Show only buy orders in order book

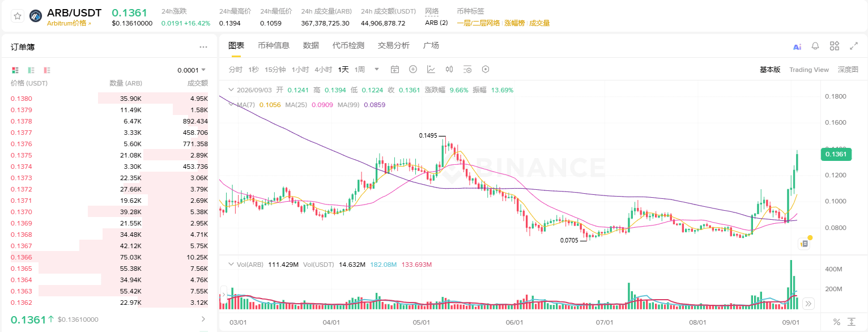point(31,70)
